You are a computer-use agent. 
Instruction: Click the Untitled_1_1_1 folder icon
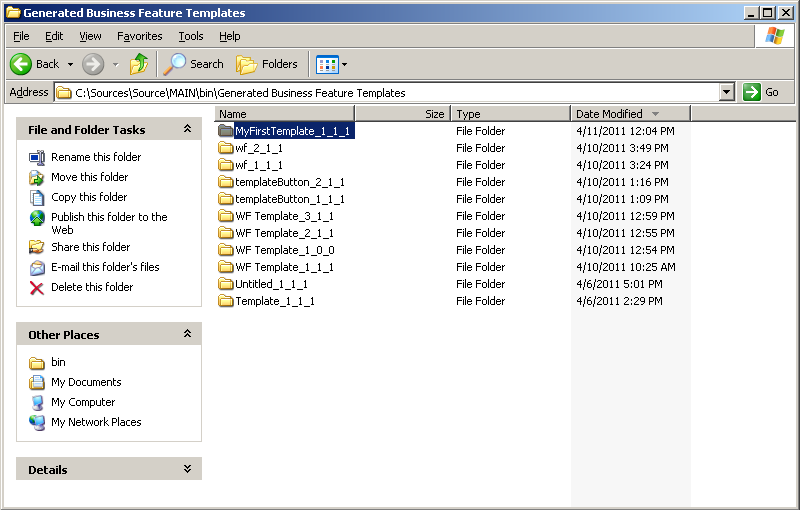[x=226, y=284]
